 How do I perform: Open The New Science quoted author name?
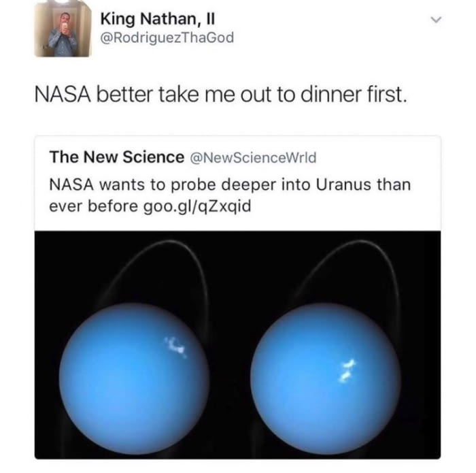point(117,157)
